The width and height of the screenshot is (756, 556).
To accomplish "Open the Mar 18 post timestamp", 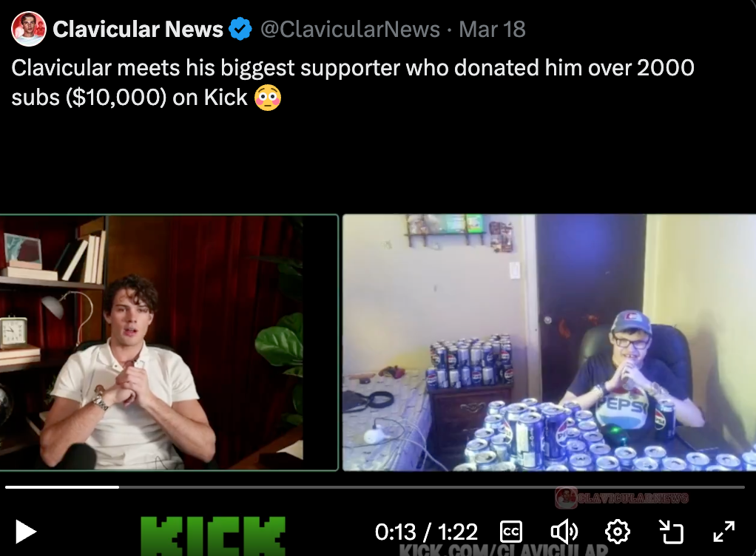I will pyautogui.click(x=492, y=29).
